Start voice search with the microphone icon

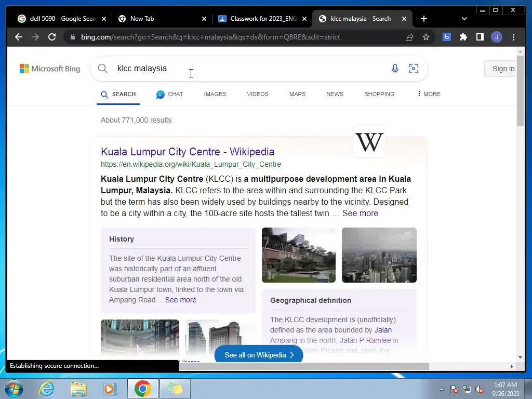pyautogui.click(x=395, y=69)
